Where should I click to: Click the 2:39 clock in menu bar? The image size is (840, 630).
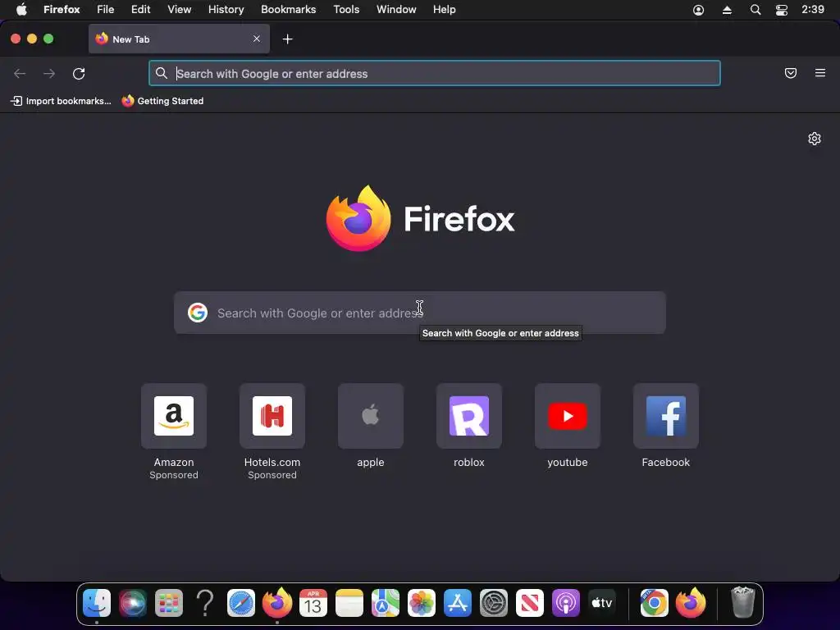[x=813, y=10]
